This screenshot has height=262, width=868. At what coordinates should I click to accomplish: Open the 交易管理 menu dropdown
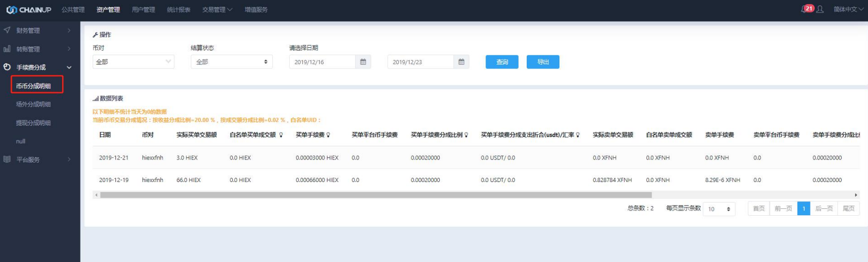point(217,9)
